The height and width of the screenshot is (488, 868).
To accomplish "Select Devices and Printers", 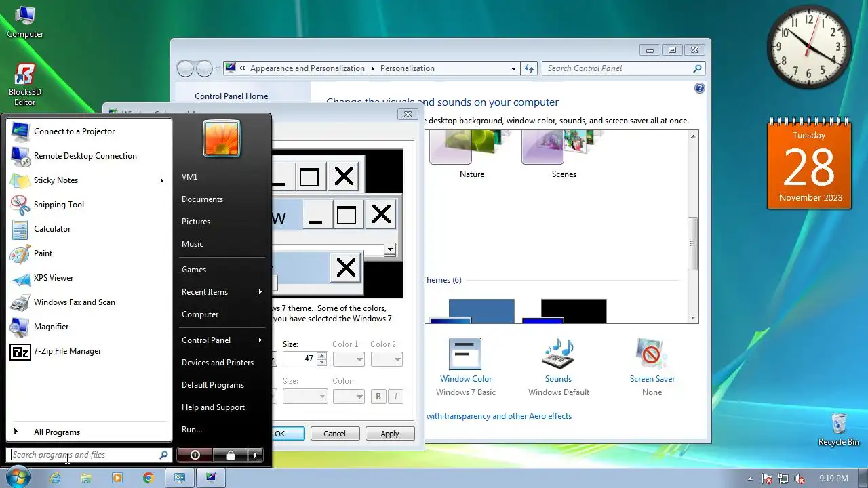I will click(x=222, y=363).
